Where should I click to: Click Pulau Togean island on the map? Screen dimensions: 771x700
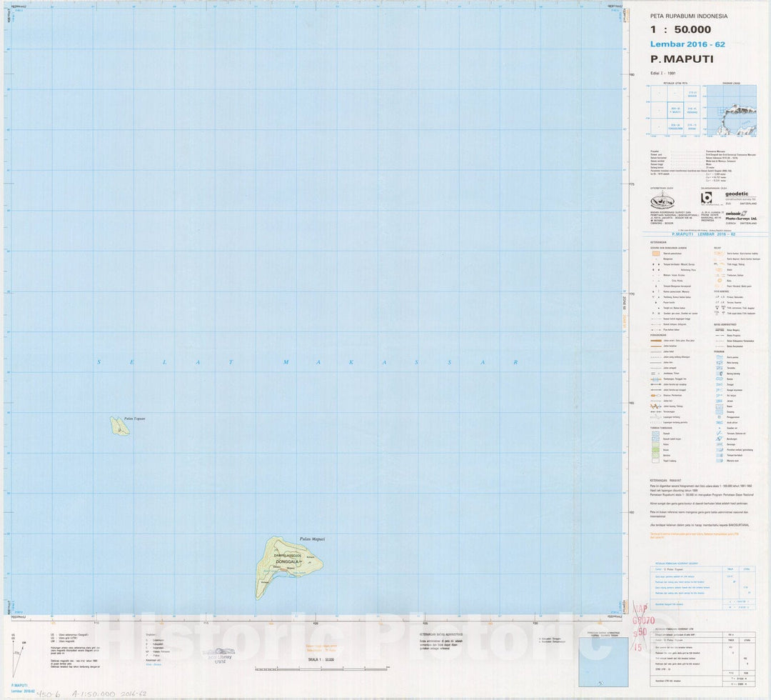click(x=119, y=426)
